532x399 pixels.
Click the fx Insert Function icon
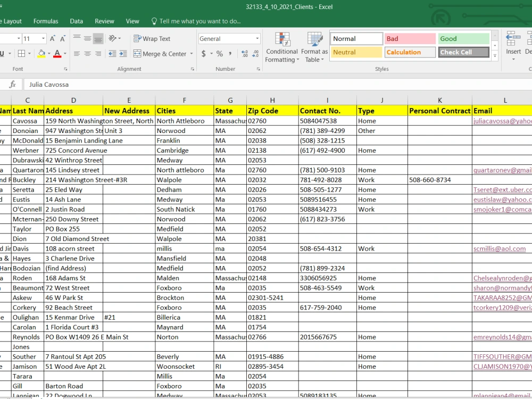[x=13, y=85]
